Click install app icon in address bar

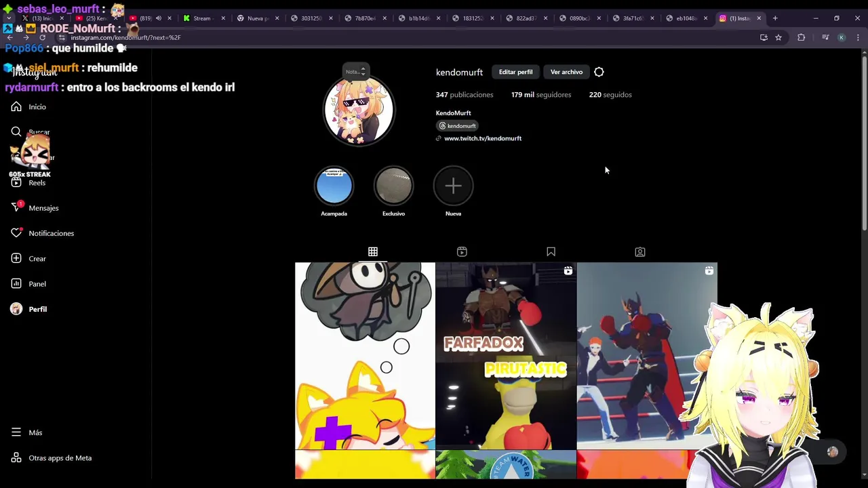click(764, 37)
